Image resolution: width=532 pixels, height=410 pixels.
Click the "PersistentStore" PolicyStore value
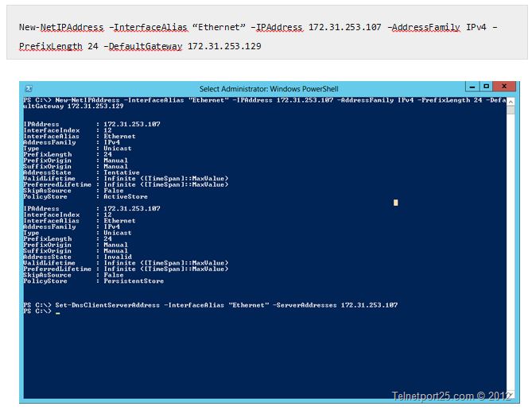(x=134, y=281)
